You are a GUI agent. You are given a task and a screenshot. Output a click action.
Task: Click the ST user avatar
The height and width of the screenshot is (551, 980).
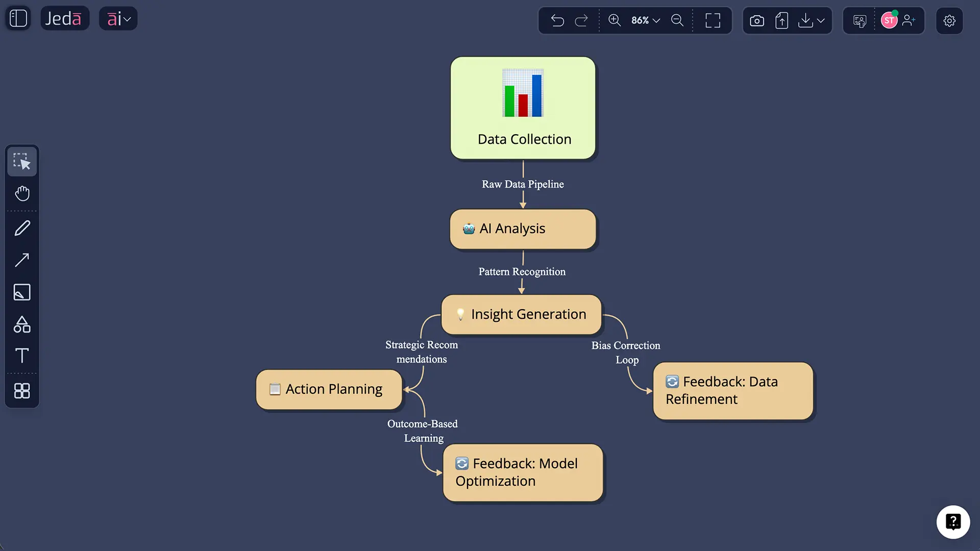pos(889,20)
